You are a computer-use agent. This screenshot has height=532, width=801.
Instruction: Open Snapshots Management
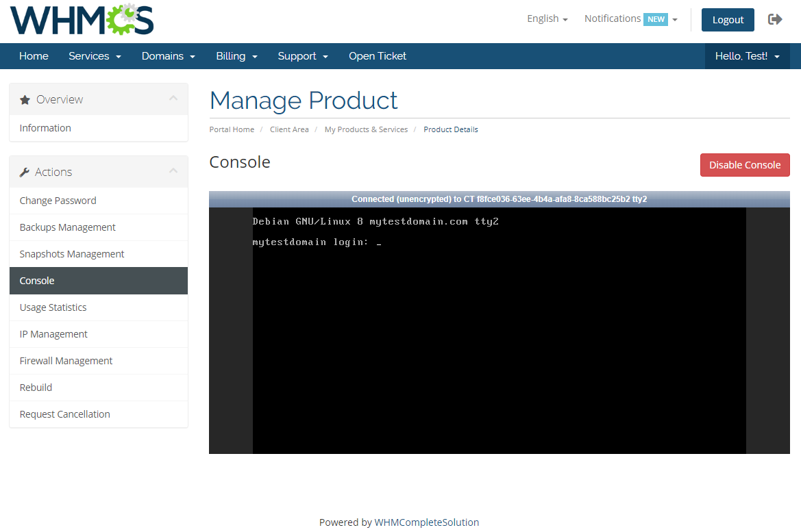click(x=99, y=254)
